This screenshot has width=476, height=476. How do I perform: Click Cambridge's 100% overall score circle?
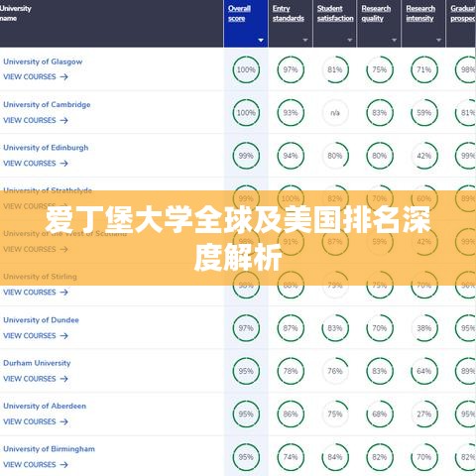tap(246, 113)
